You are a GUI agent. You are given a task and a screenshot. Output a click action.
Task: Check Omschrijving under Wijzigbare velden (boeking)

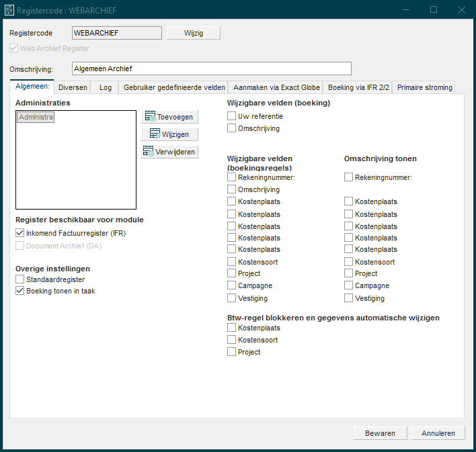(x=232, y=128)
